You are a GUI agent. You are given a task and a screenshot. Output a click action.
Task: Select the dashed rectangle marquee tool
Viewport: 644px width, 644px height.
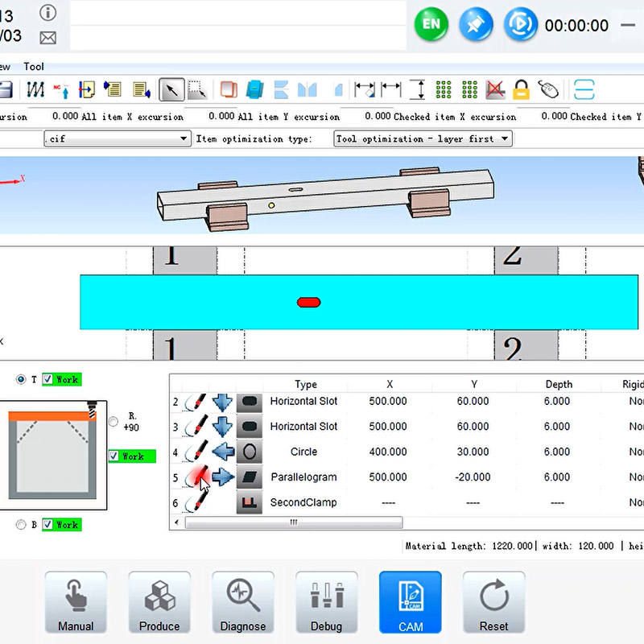coord(197,89)
